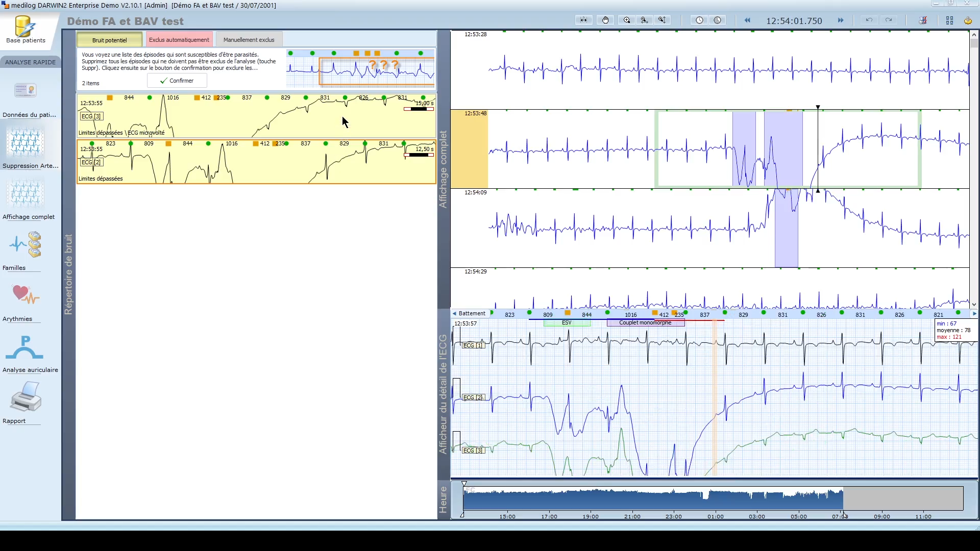Switch to Exclus automatiquement tab
This screenshot has height=551, width=980.
[x=179, y=40]
